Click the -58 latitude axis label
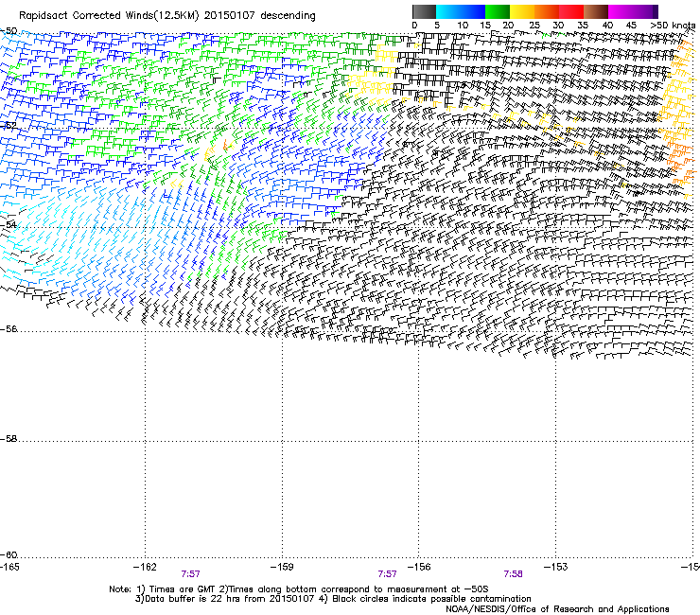Screen dimensions: 700x615 click(9, 439)
